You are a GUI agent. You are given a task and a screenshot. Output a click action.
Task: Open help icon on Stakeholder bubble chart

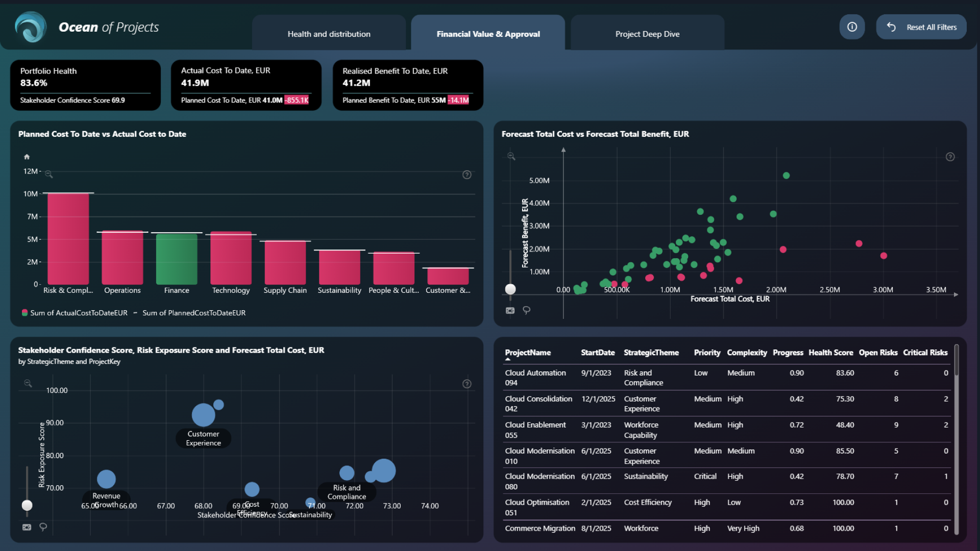pos(467,384)
